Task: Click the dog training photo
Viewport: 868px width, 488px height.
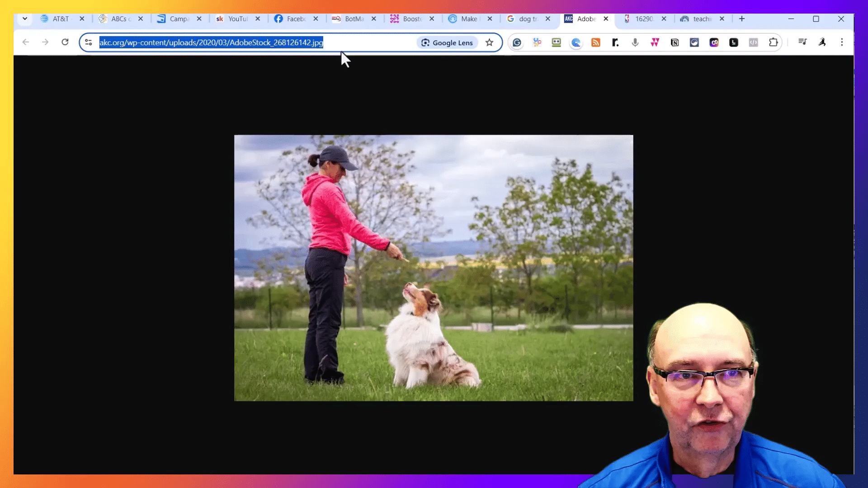Action: coord(433,267)
